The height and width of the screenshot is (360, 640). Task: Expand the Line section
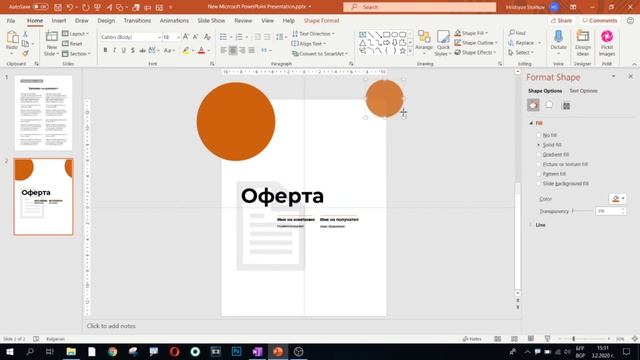tap(531, 225)
